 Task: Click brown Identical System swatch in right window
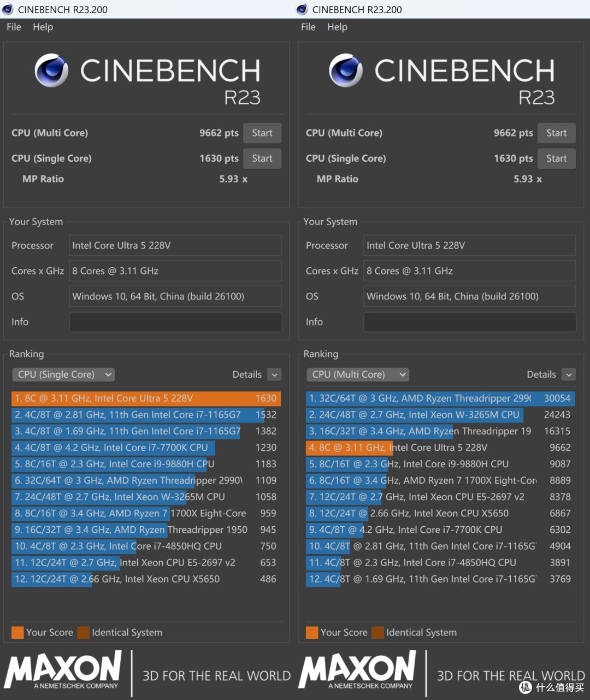[377, 633]
